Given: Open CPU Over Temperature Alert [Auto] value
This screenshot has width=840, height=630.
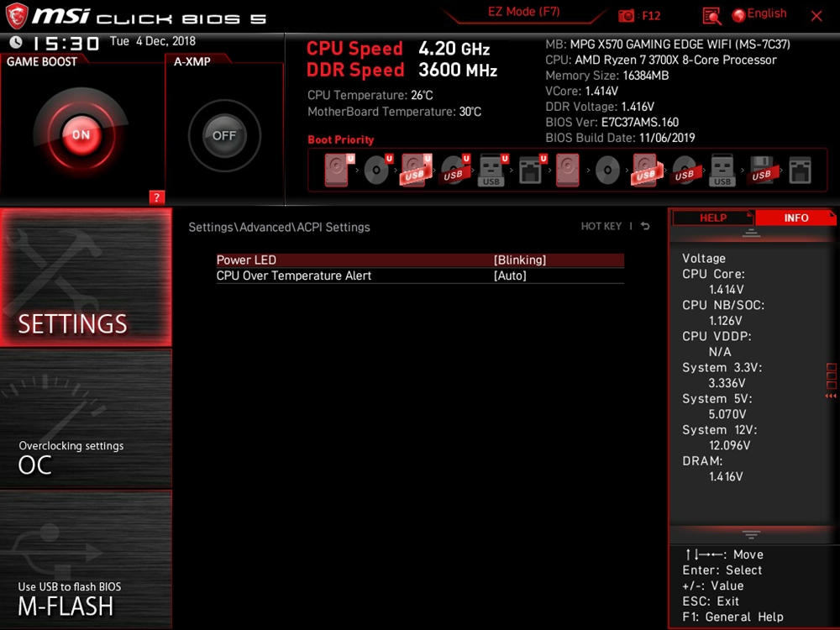Looking at the screenshot, I should pyautogui.click(x=510, y=276).
